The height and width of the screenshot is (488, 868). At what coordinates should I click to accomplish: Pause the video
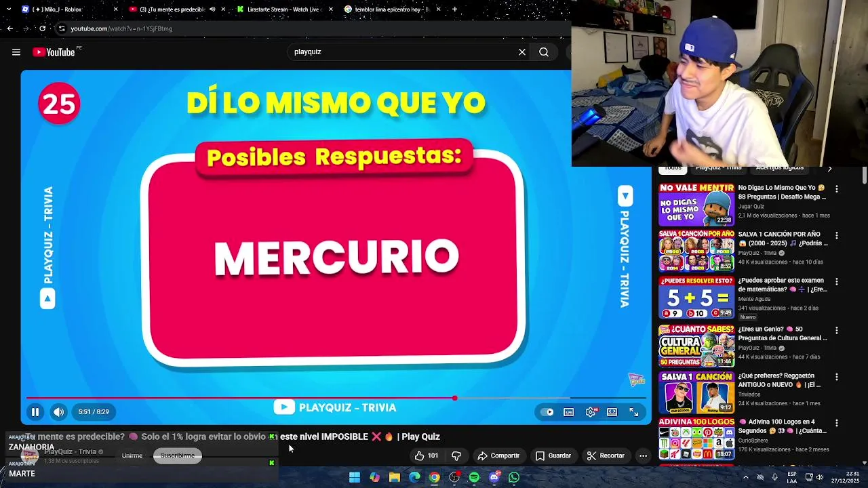tap(35, 411)
